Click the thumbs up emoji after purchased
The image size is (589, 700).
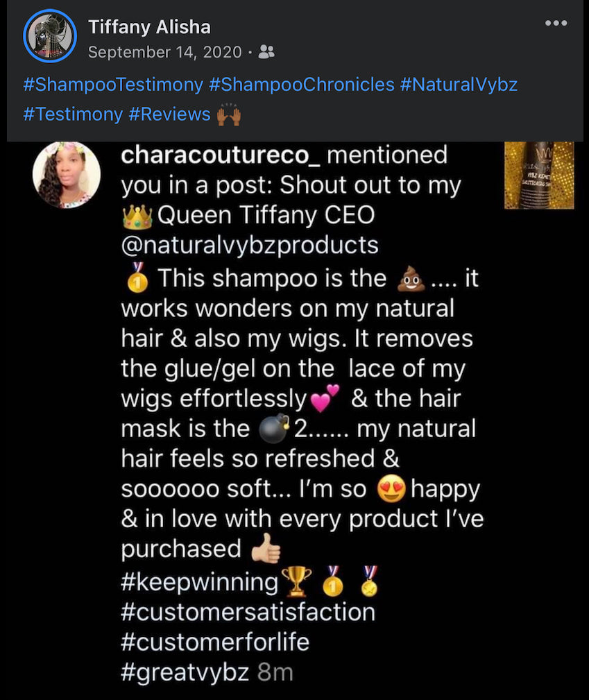[x=266, y=551]
